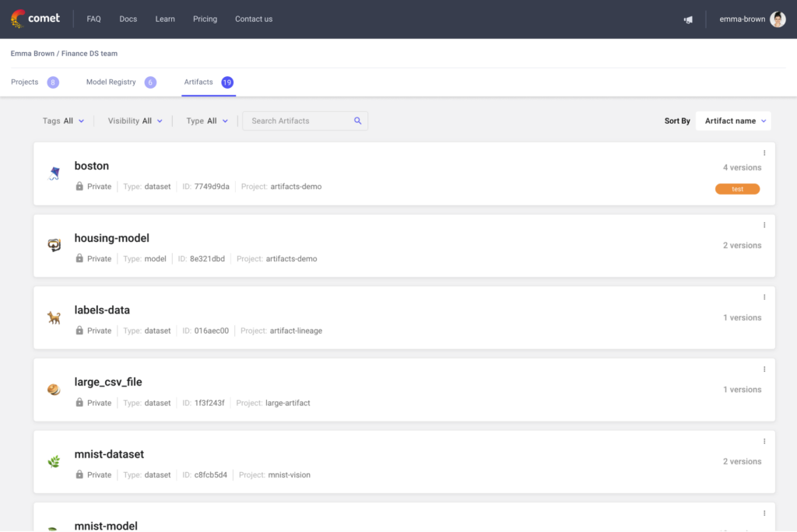Viewport: 797px width, 532px height.
Task: Open the Learn menu item
Action: click(165, 19)
